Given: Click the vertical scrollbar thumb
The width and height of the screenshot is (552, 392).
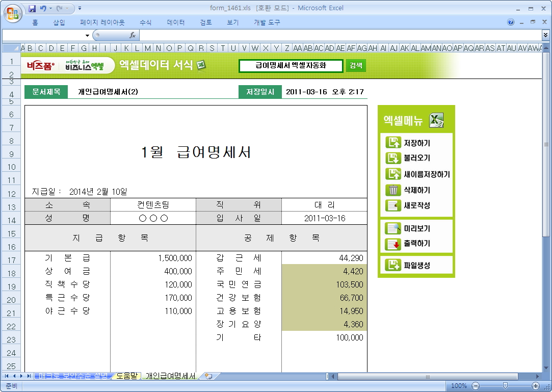Looking at the screenshot, I should [546, 144].
